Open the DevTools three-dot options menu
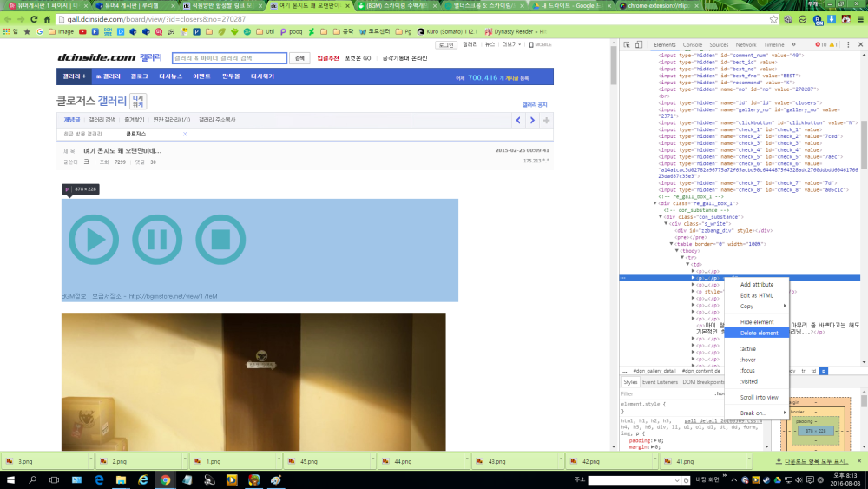This screenshot has width=868, height=489. [847, 44]
